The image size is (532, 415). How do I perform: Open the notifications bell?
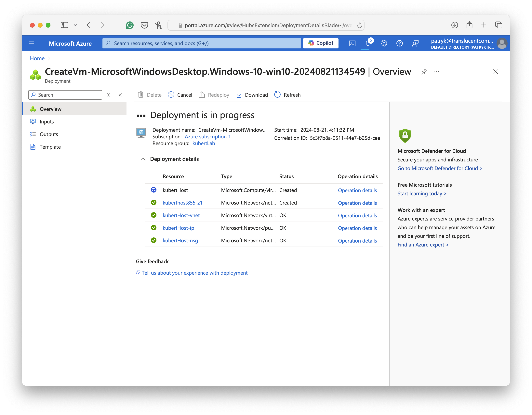368,43
